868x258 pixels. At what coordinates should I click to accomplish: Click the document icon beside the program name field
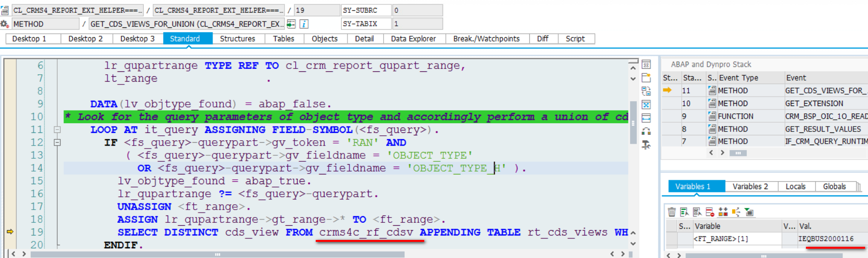[5, 10]
